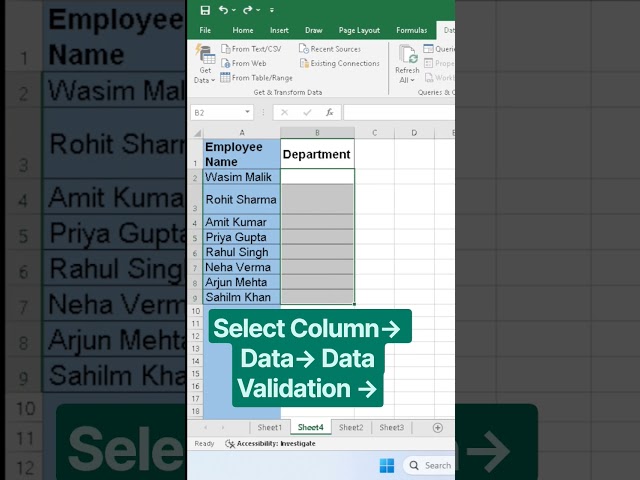640x480 pixels.
Task: Click the Name Box showing B2
Action: coord(216,113)
